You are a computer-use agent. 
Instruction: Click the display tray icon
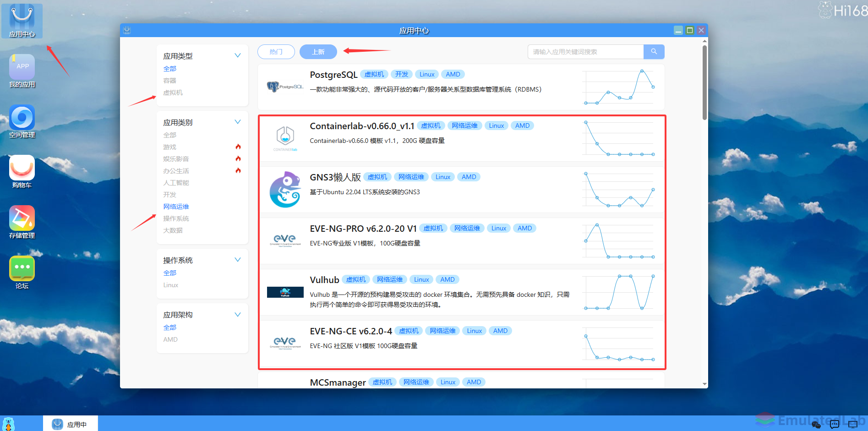853,425
